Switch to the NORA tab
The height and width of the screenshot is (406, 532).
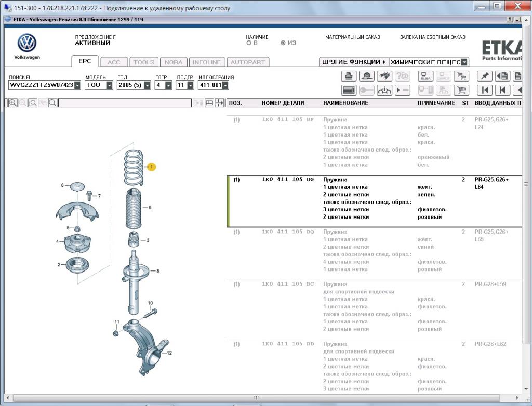[x=174, y=62]
